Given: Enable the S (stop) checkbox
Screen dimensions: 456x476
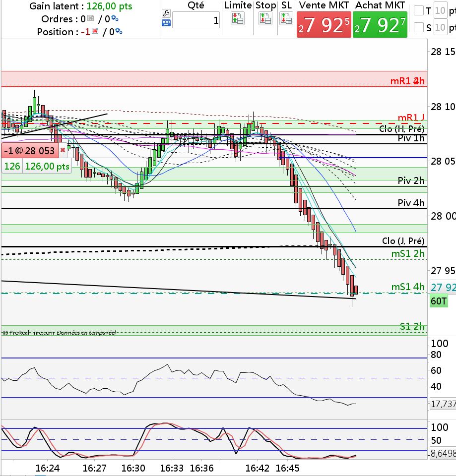Looking at the screenshot, I should (x=419, y=27).
